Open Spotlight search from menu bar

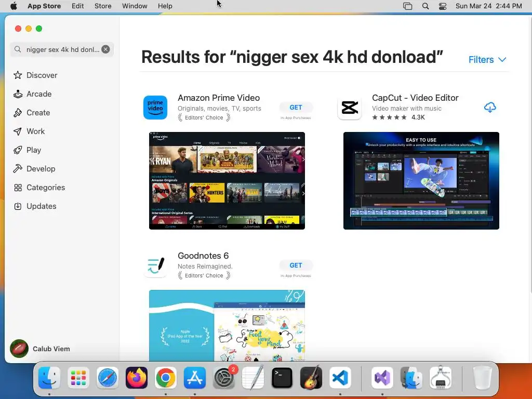pyautogui.click(x=425, y=6)
